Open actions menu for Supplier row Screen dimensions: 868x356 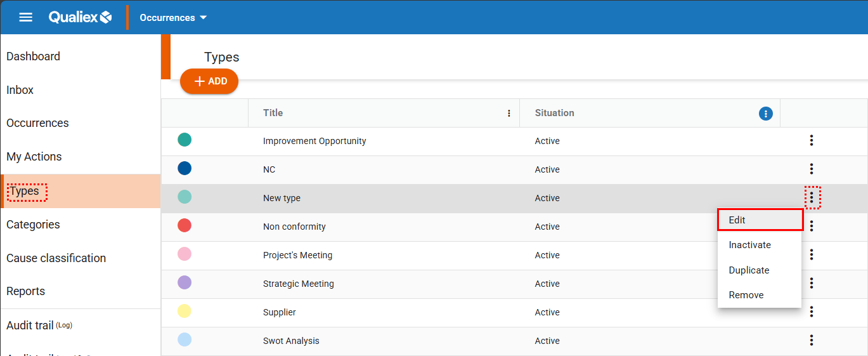pos(812,312)
